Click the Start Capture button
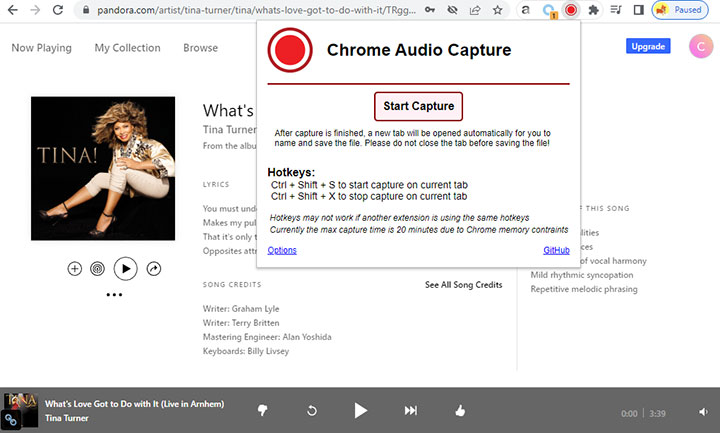This screenshot has width=720, height=433. [x=418, y=106]
